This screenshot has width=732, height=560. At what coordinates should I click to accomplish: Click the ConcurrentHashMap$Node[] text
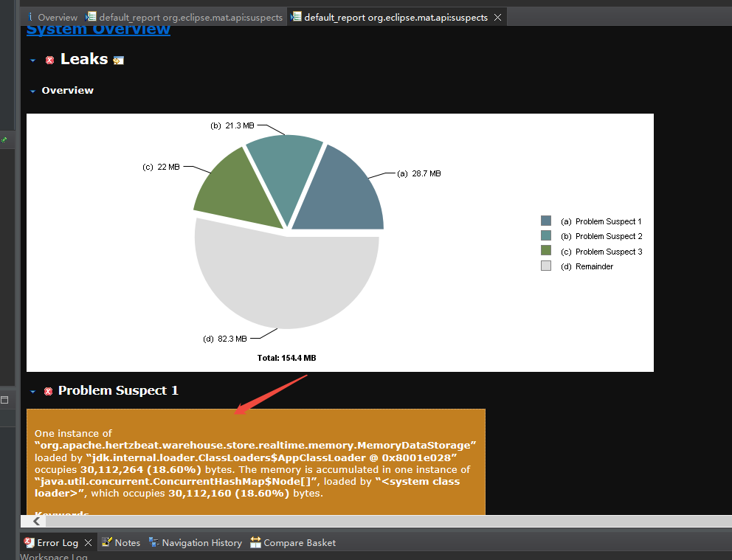[177, 482]
